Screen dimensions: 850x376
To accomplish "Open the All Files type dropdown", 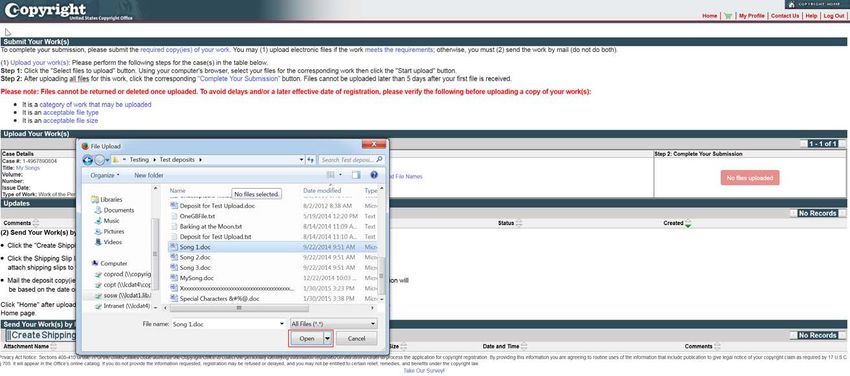I will coord(333,324).
